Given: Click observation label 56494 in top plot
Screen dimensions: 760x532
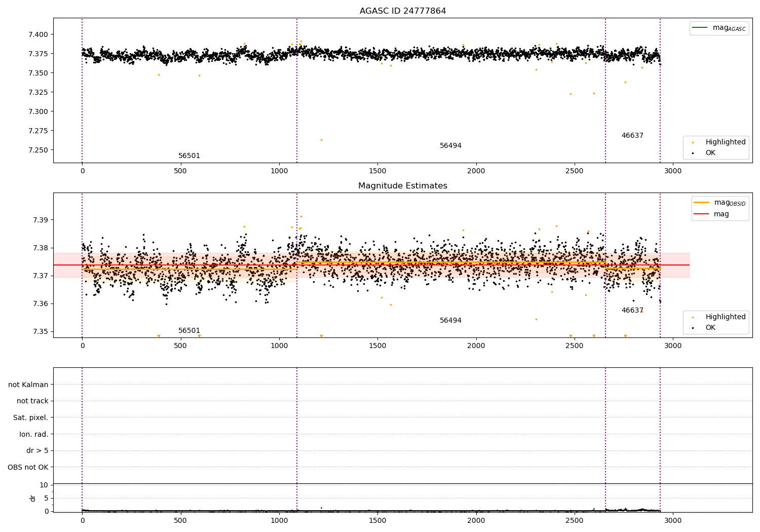Looking at the screenshot, I should click(450, 146).
